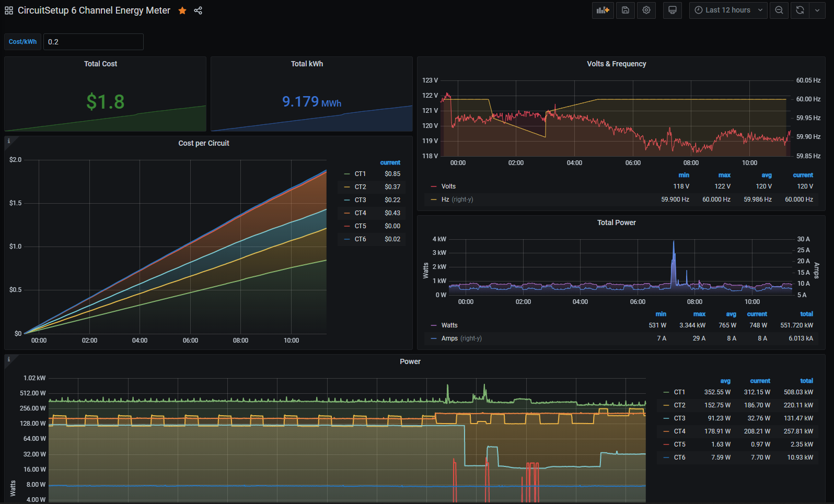The image size is (834, 504).
Task: Zoom out the time range
Action: 779,10
